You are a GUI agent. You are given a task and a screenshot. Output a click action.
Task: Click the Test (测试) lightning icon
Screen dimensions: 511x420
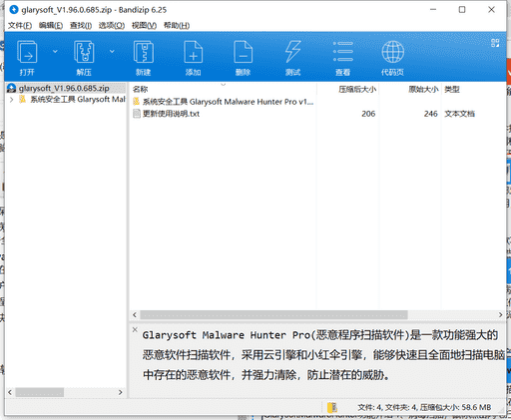pyautogui.click(x=293, y=52)
